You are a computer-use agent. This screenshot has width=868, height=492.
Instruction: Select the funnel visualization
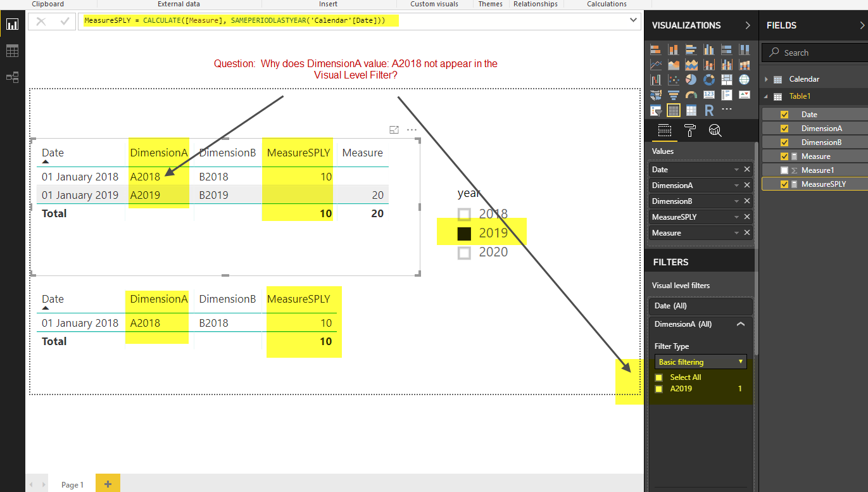(x=674, y=95)
